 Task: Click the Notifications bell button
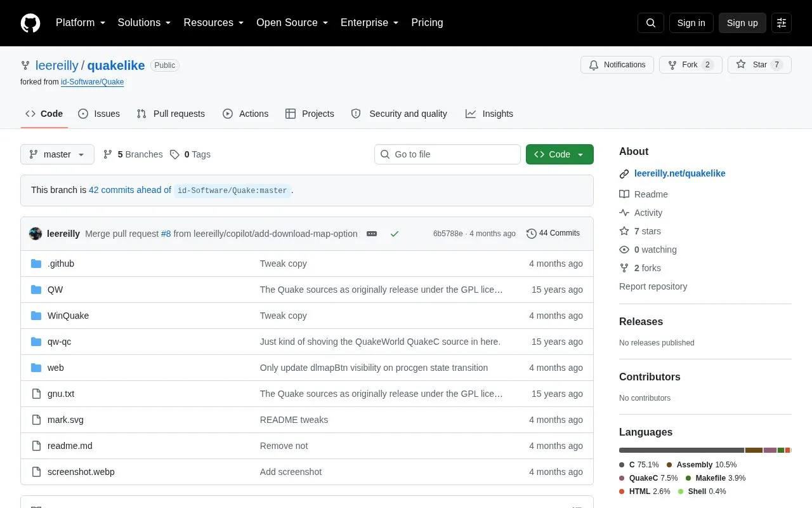[x=617, y=65]
